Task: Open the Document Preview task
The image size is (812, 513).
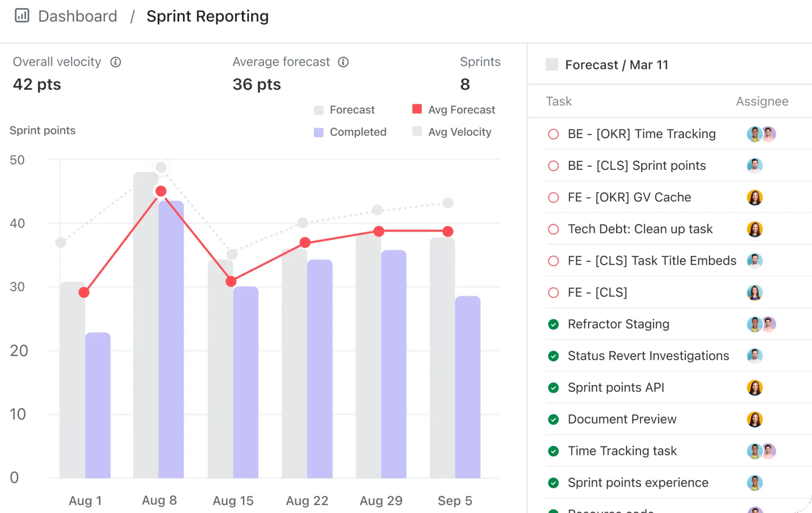Action: [x=622, y=419]
